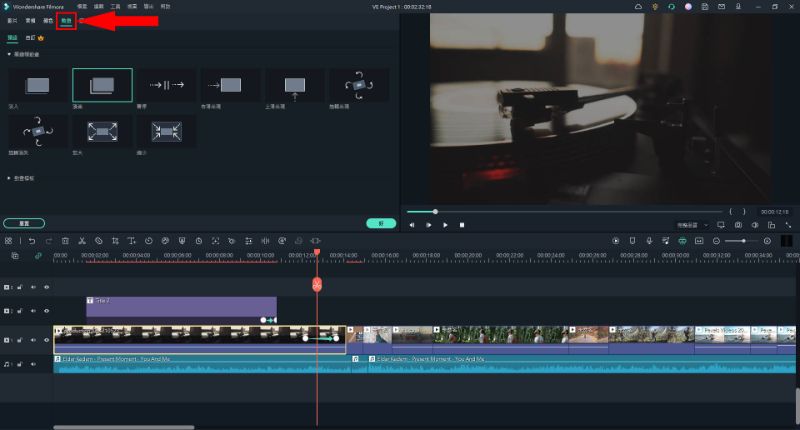Open the File menu in the menu bar
The image size is (800, 430).
tap(82, 7)
